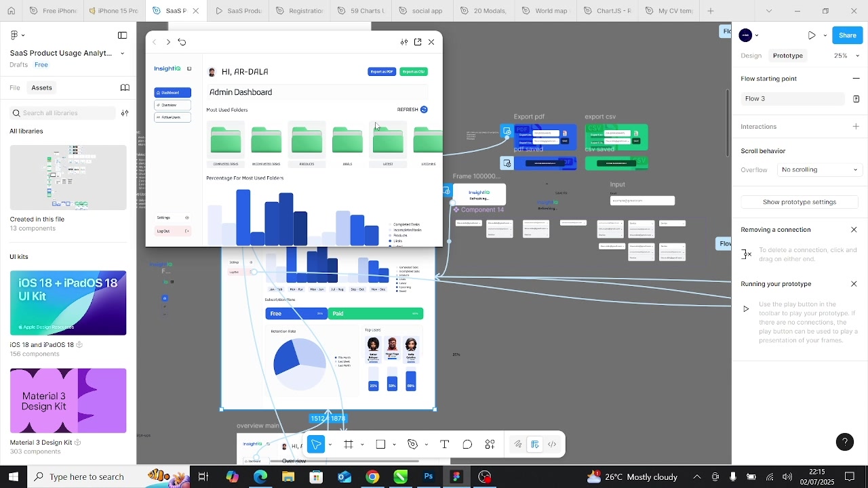
Task: Dismiss the Removing a connection tip
Action: (854, 230)
